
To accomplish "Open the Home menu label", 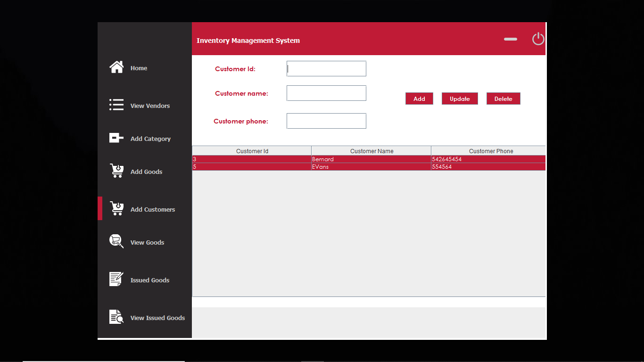I will [x=139, y=68].
